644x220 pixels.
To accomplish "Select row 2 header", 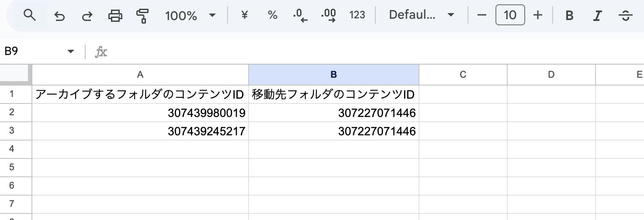I will coord(16,112).
